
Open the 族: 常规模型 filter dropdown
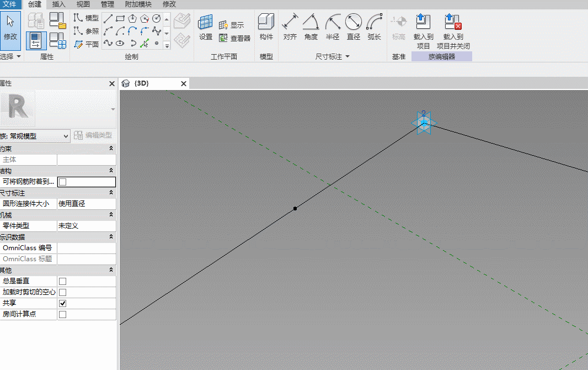[35, 136]
